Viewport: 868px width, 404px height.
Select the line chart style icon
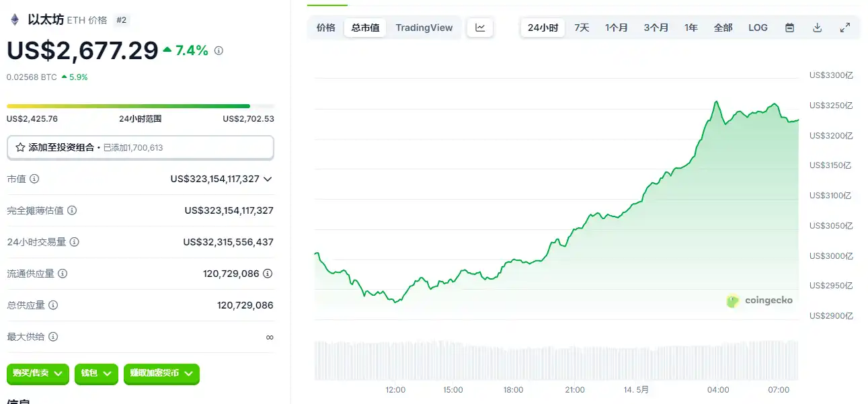pyautogui.click(x=480, y=27)
